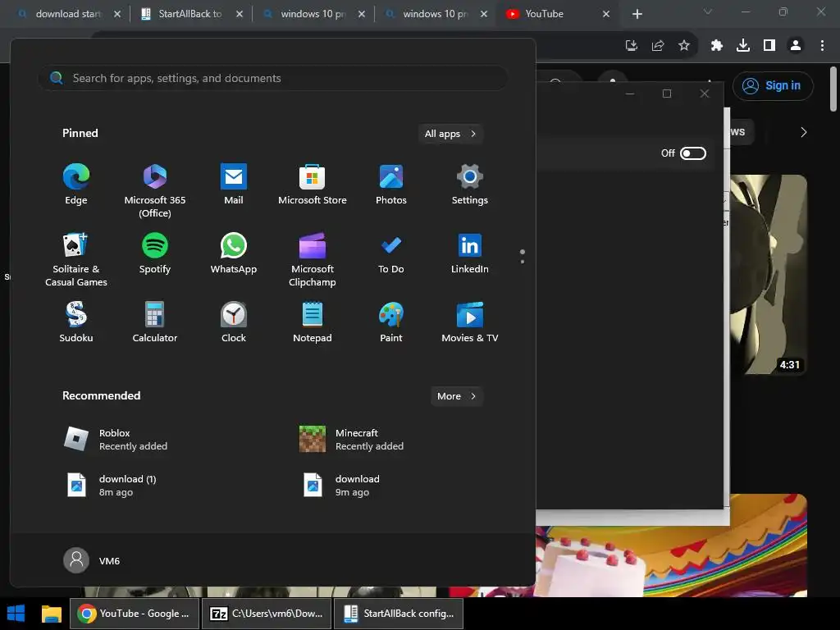Screen dimensions: 840x630
Task: Open Chrome three-dot menu
Action: coord(822,46)
